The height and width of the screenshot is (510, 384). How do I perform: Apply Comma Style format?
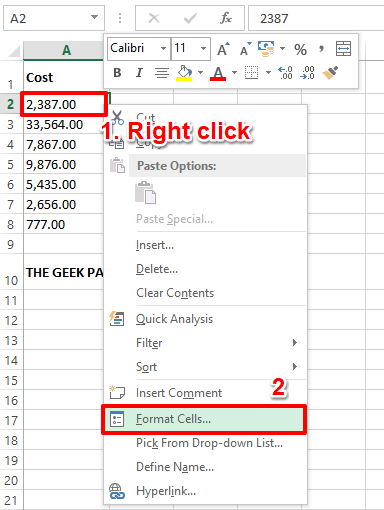[x=321, y=49]
